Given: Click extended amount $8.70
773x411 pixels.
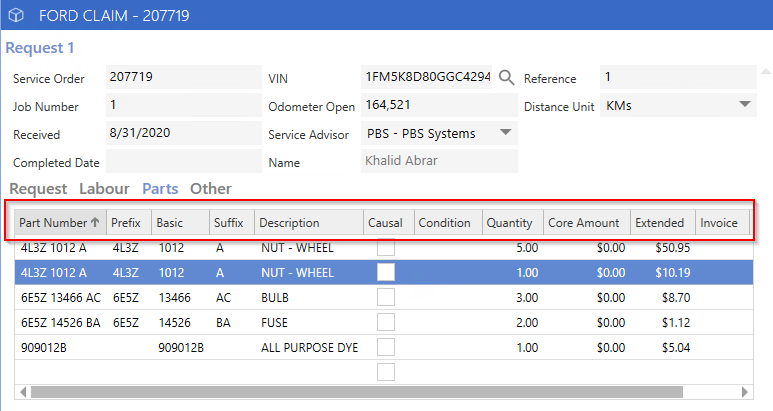Looking at the screenshot, I should tap(676, 298).
